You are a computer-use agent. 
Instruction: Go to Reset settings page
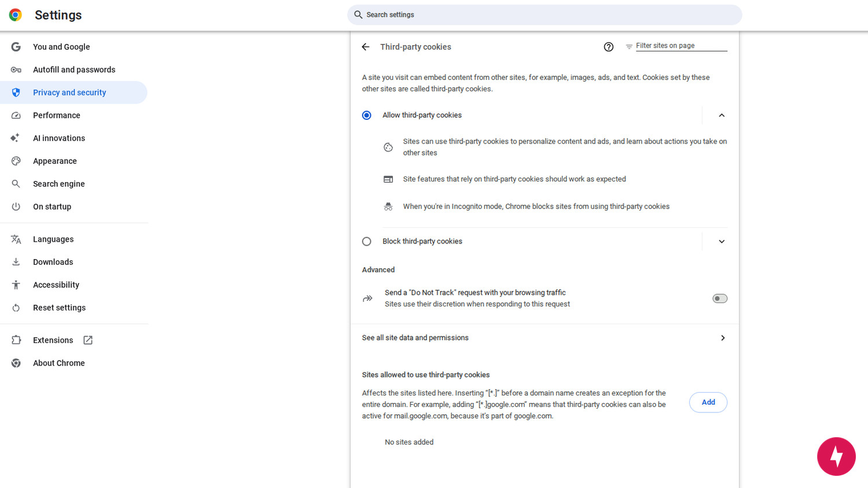tap(73, 308)
